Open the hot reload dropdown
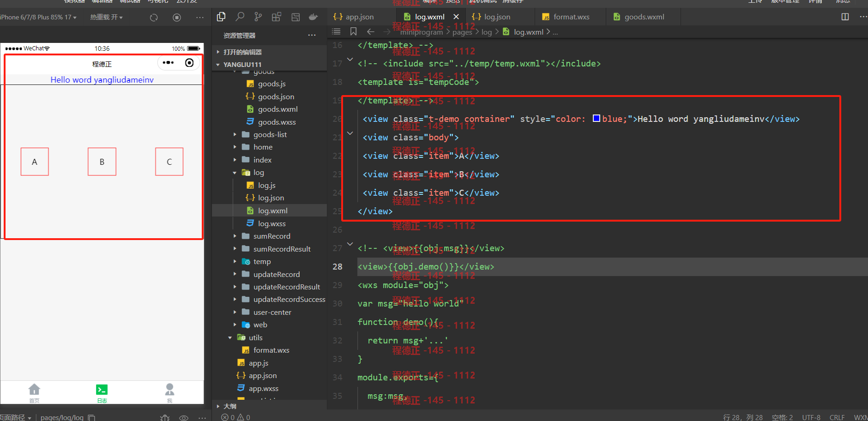Screen dimensions: 868x421 pos(107,18)
